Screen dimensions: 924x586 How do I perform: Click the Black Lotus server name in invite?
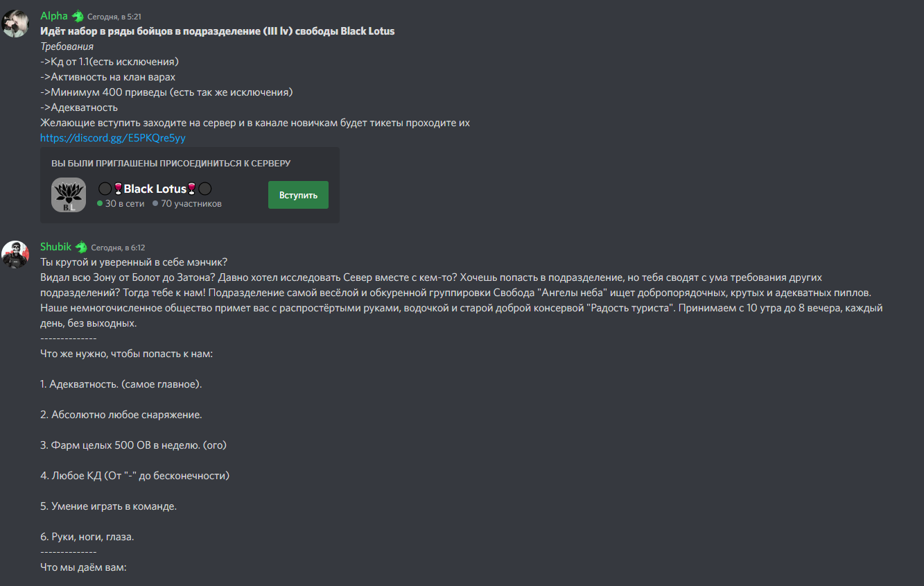[x=155, y=189]
